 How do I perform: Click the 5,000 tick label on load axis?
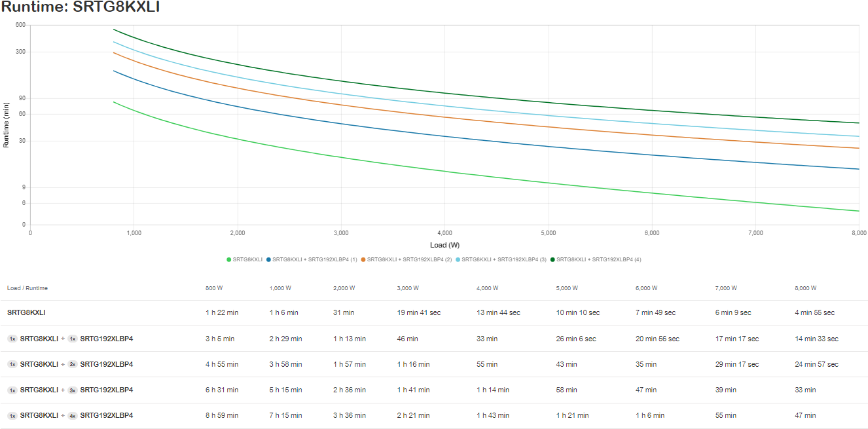[548, 233]
